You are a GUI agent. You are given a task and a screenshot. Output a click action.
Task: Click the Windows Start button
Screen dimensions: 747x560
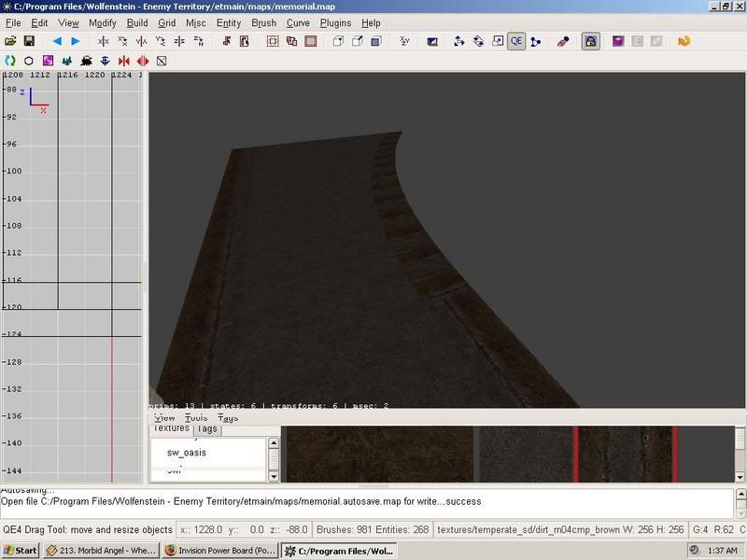(x=21, y=551)
